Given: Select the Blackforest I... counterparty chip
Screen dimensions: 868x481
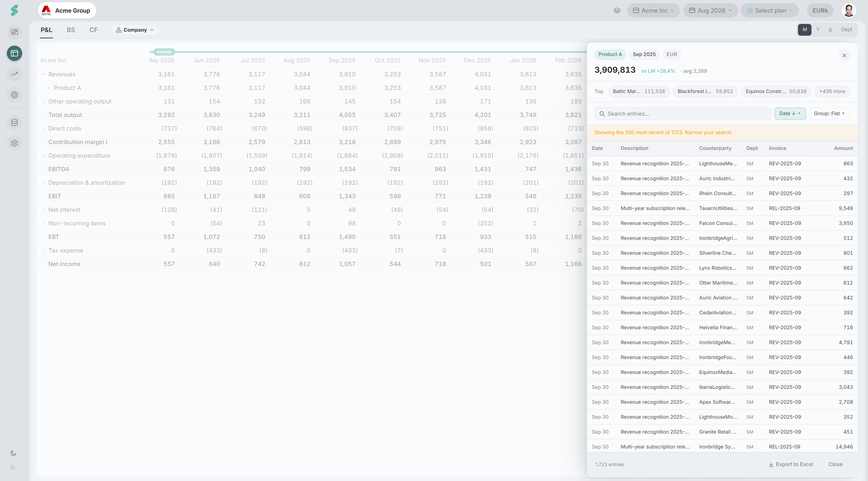Looking at the screenshot, I should [x=705, y=92].
